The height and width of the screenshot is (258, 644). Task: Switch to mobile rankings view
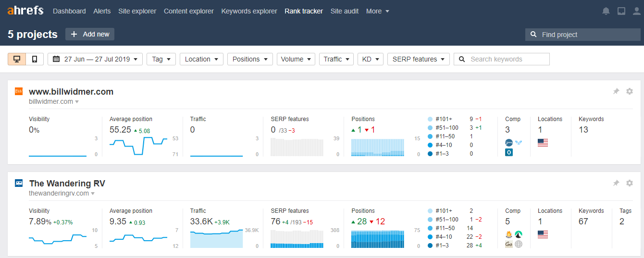point(35,59)
